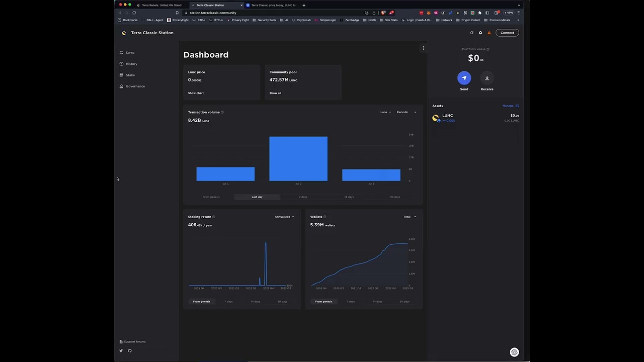Image resolution: width=644 pixels, height=362 pixels.
Task: Click the Jul 1 volume bar
Action: (225, 174)
